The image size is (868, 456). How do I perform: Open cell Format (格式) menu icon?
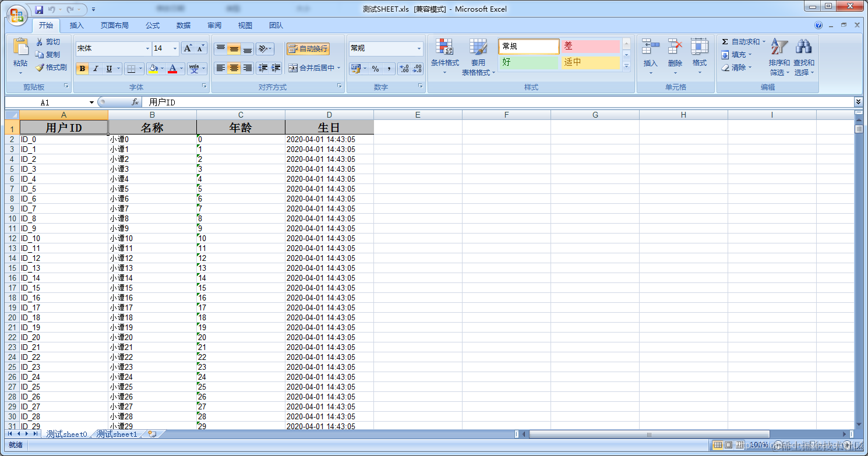tap(700, 47)
